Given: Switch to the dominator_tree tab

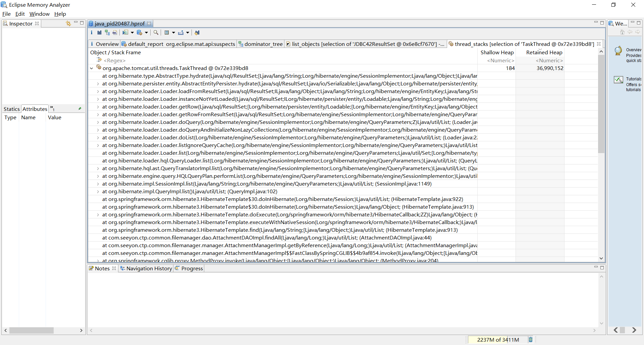Looking at the screenshot, I should (261, 44).
